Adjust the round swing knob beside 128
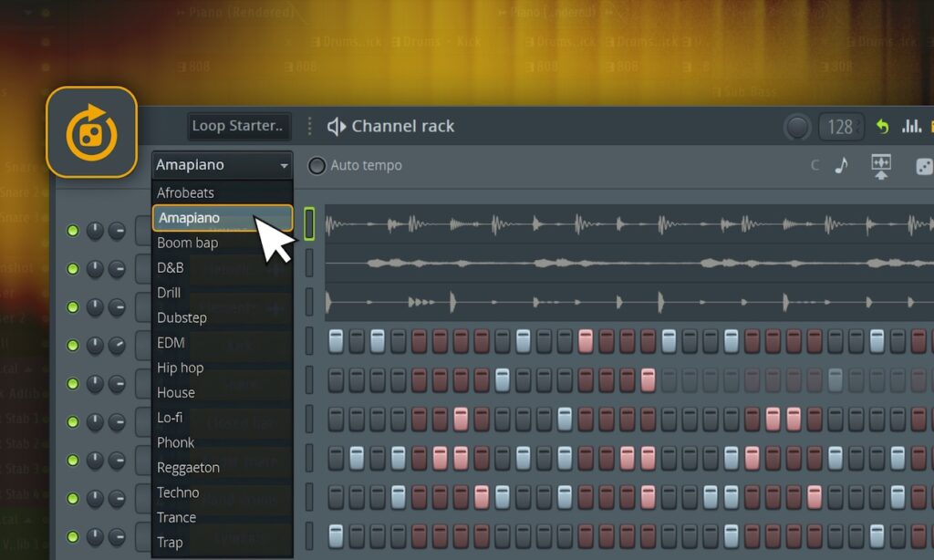This screenshot has height=560, width=934. [x=797, y=127]
